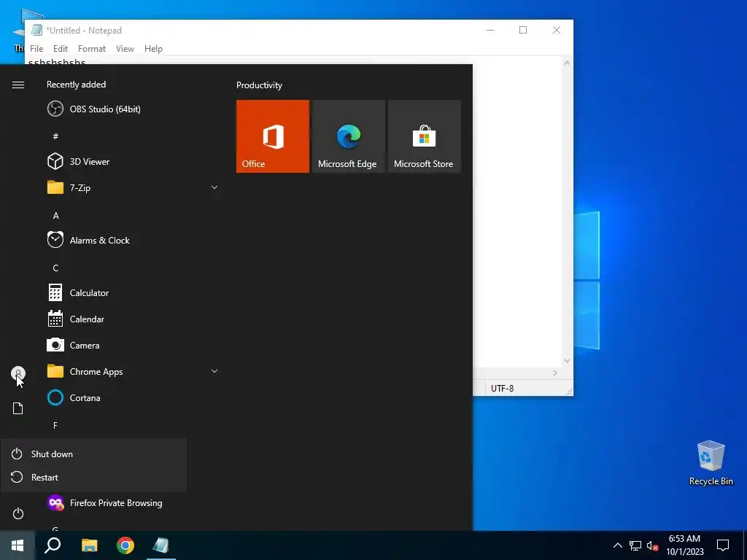Open Notepad's View menu
The width and height of the screenshot is (747, 560).
125,49
